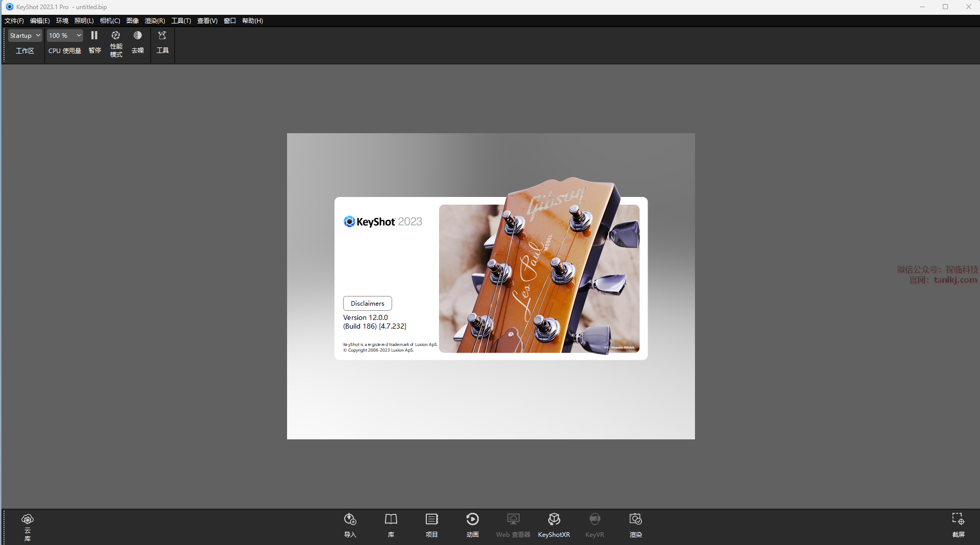Screen dimensions: 980x545
Task: Open the 渲染(R) Render menu
Action: tap(154, 21)
